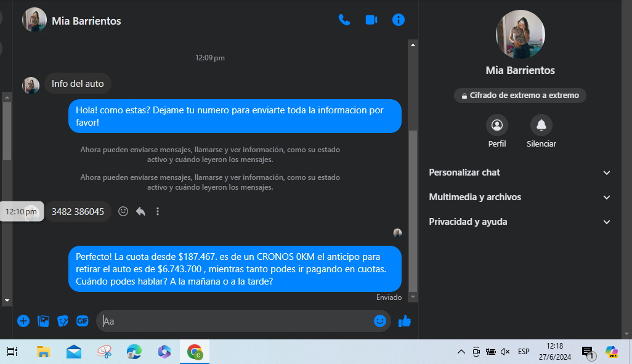
Task: Start a video call from chat header
Action: point(371,20)
